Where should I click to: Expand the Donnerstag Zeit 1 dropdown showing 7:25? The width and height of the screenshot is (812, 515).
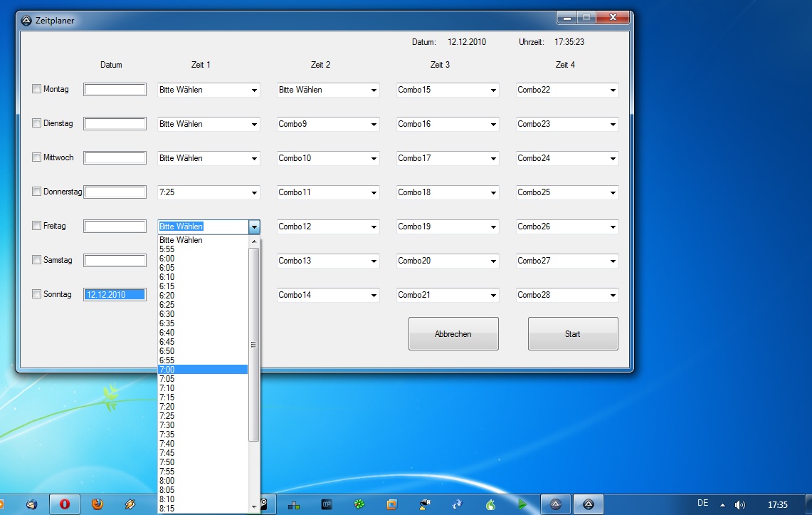coord(254,192)
